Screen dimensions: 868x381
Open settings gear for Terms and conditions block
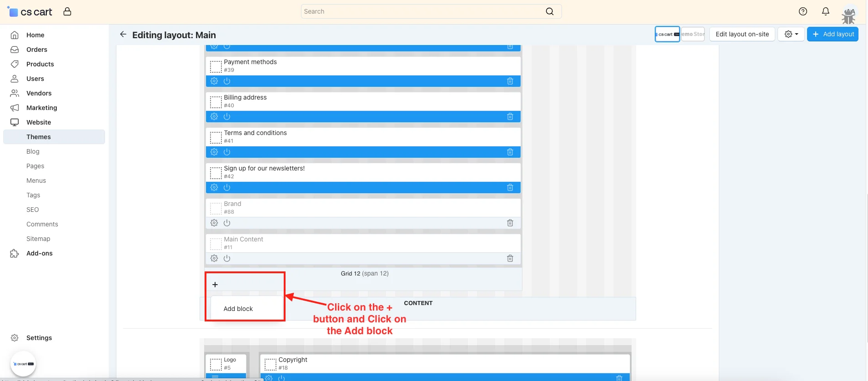tap(214, 152)
